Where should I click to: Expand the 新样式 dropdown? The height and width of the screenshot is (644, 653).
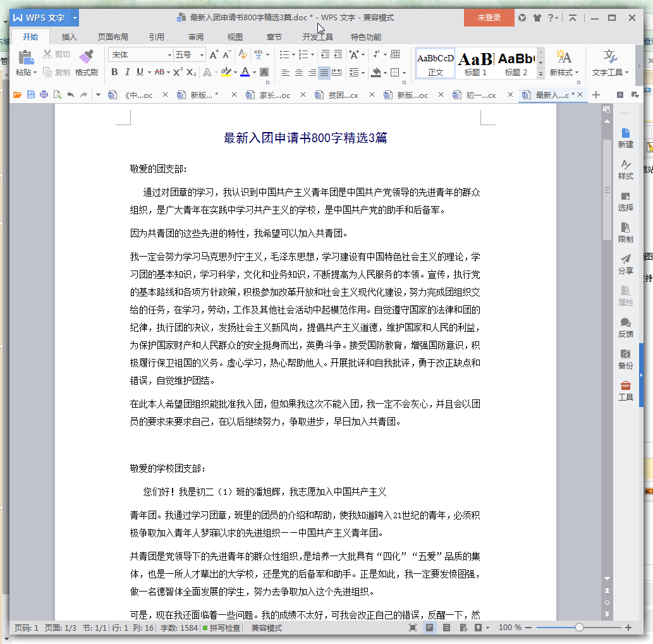tap(577, 73)
